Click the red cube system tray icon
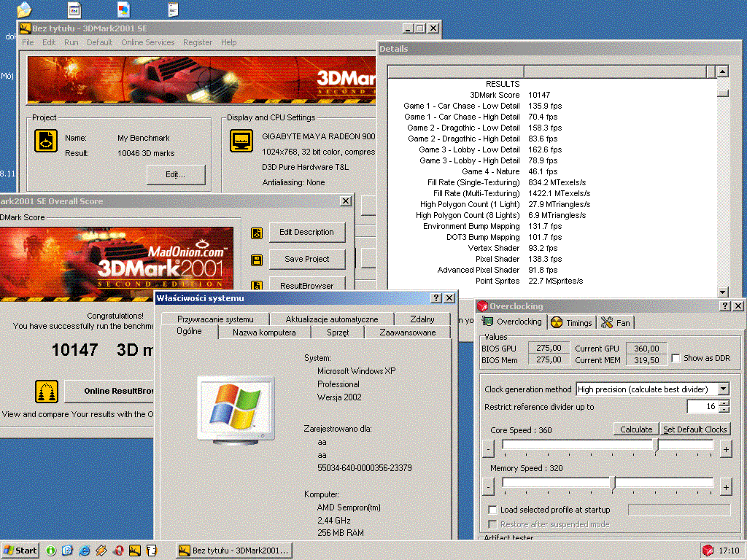This screenshot has height=560, width=747. click(708, 551)
